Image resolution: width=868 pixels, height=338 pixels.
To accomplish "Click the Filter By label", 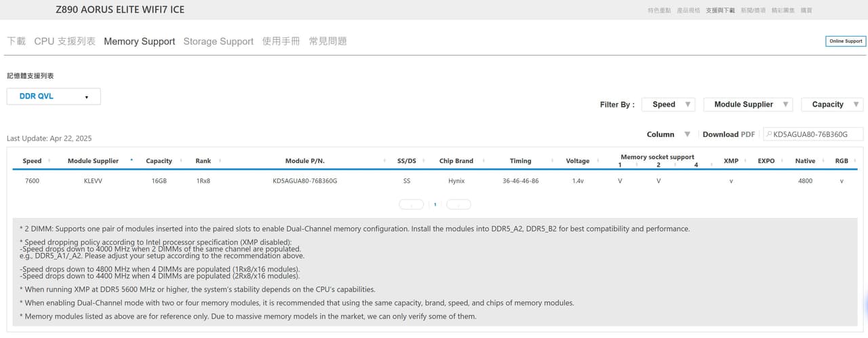I will tap(617, 105).
